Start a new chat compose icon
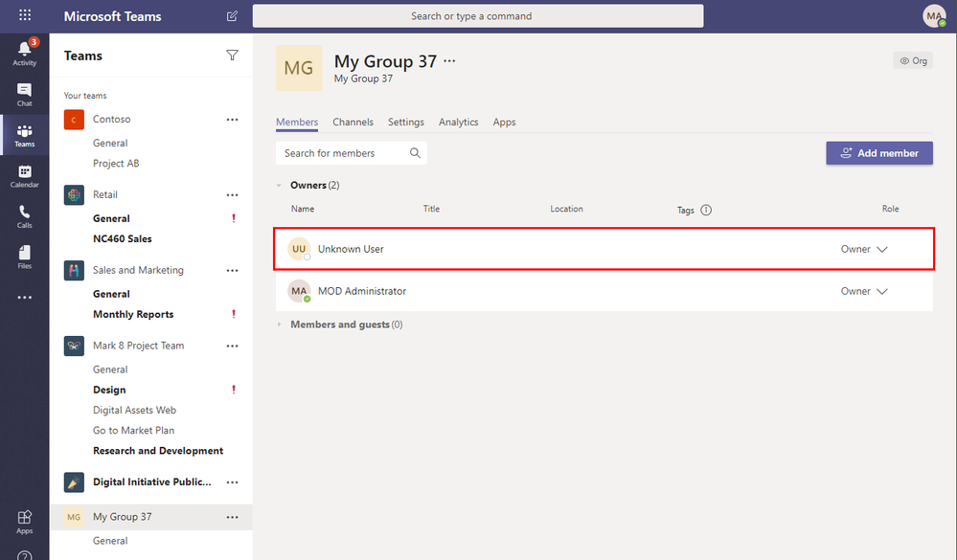The width and height of the screenshot is (957, 560). [232, 16]
